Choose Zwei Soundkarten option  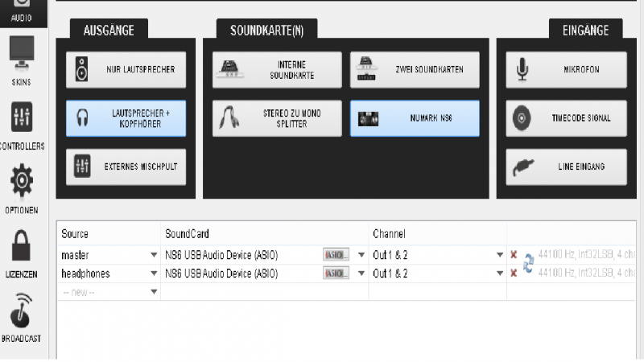pos(415,70)
